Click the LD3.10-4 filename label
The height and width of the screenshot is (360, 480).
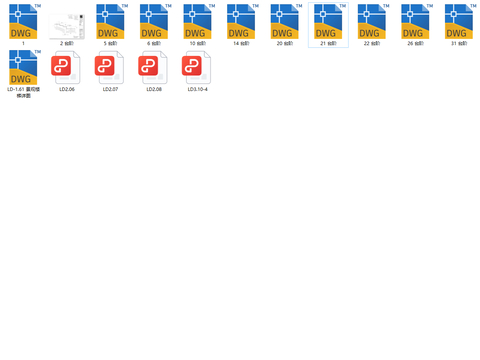[198, 89]
